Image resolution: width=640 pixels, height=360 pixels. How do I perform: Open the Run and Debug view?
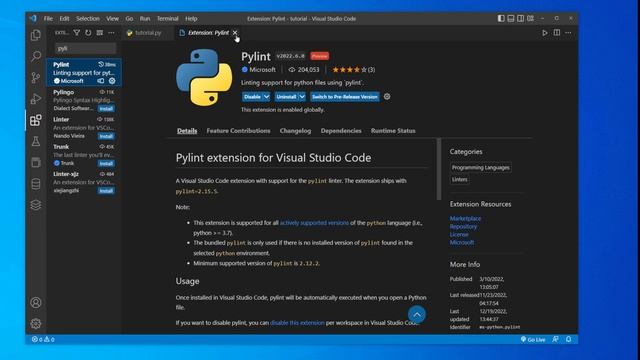click(36, 98)
